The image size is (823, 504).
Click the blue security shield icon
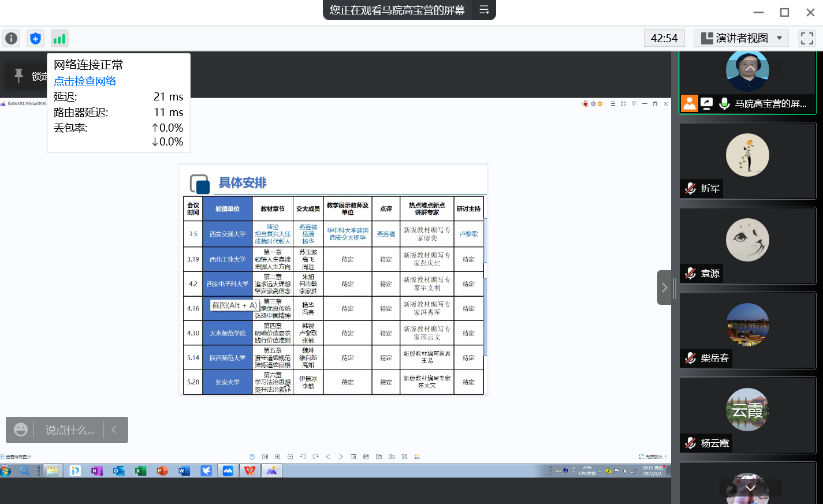pos(35,39)
